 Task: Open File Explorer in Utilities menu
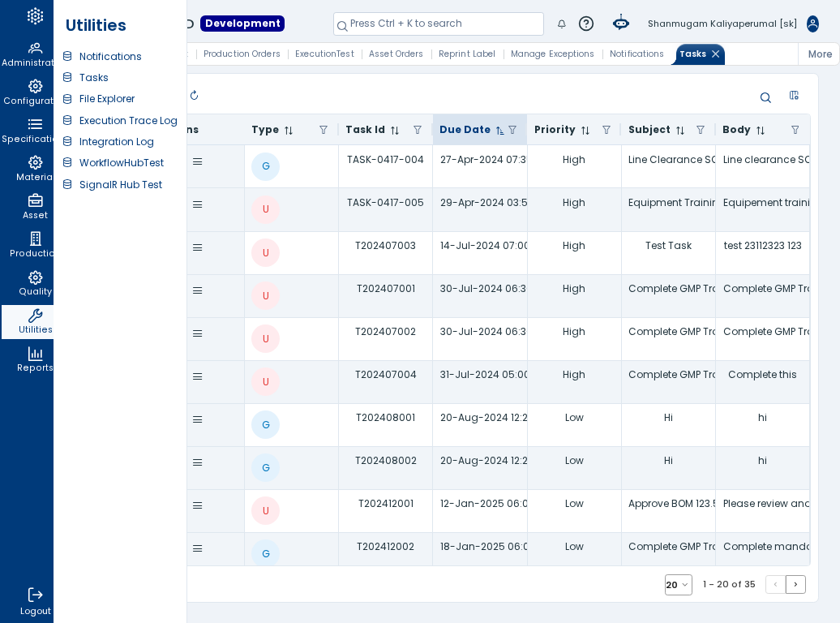[106, 99]
